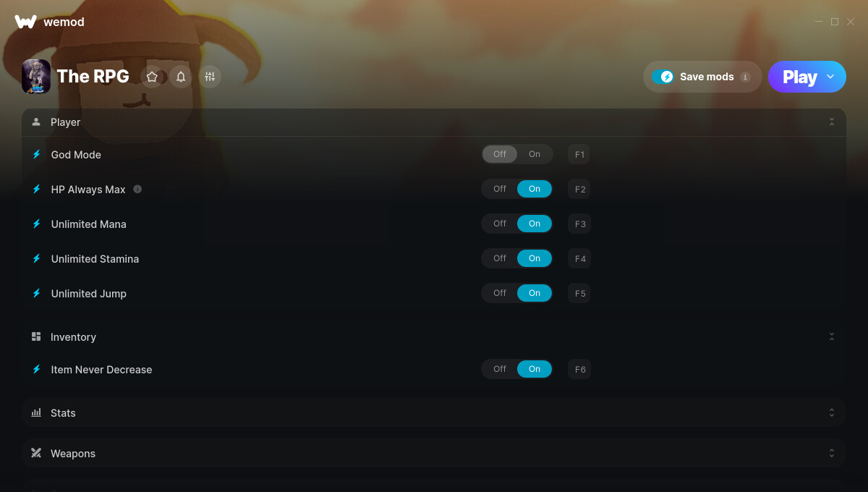
Task: Expand the Stats section
Action: 832,412
